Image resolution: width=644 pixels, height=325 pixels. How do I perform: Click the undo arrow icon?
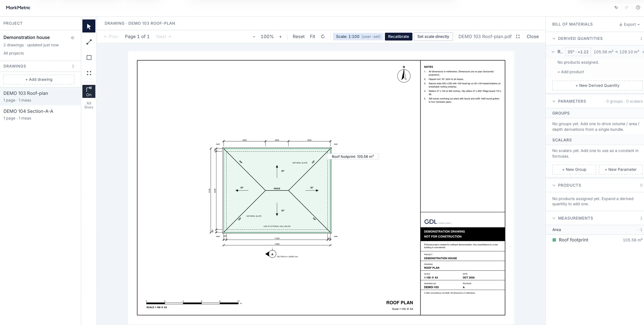point(616,8)
